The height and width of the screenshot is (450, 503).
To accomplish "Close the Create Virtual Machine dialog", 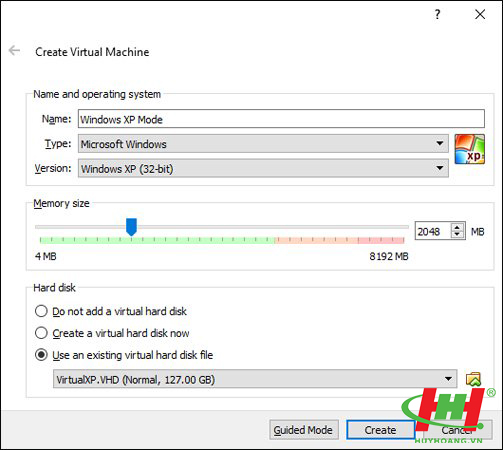I will click(x=480, y=14).
